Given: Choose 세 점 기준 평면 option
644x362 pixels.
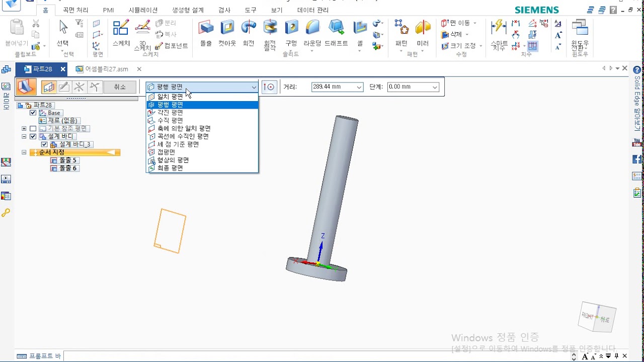Looking at the screenshot, I should click(202, 144).
